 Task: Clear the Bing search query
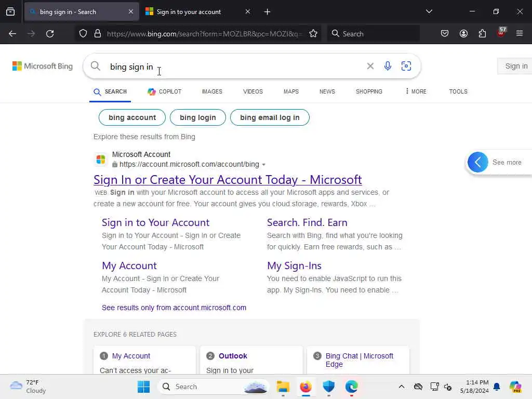pyautogui.click(x=370, y=66)
